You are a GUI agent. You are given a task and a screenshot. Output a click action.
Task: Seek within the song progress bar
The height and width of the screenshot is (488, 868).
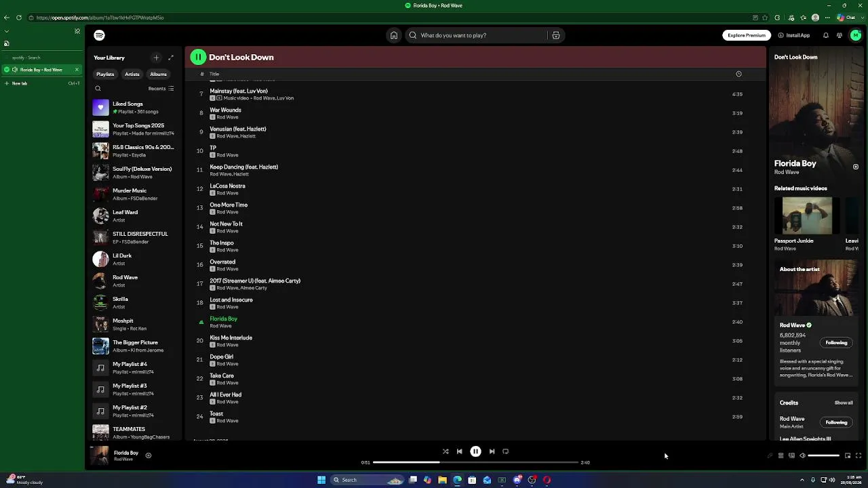pos(475,462)
